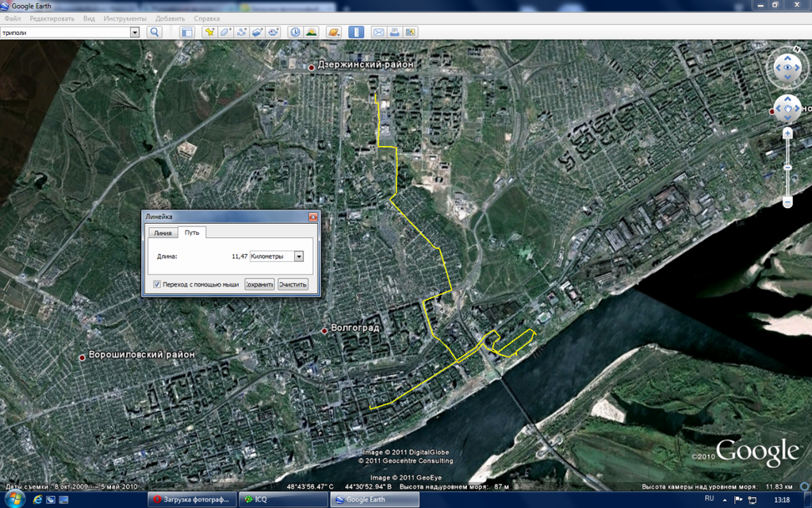Viewport: 812px width, 508px height.
Task: Start recording a tour with camera icon
Action: point(274,32)
